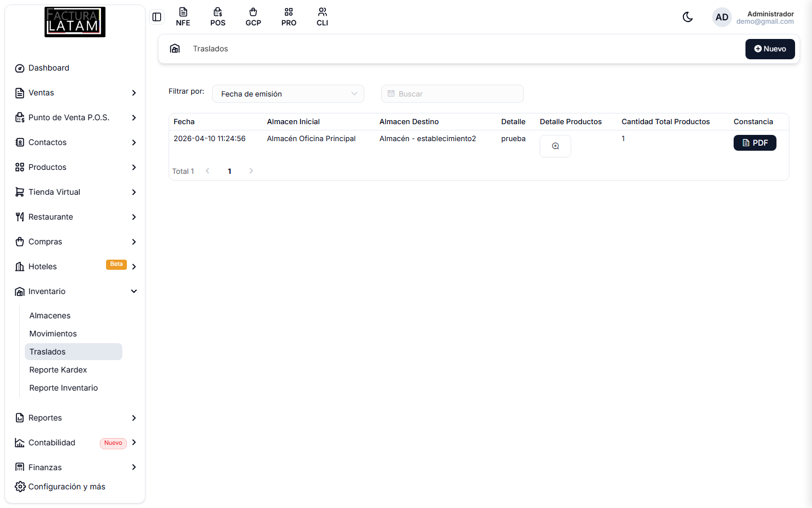Click the Nuevo button
Viewport: 812px width, 508px height.
coord(770,49)
